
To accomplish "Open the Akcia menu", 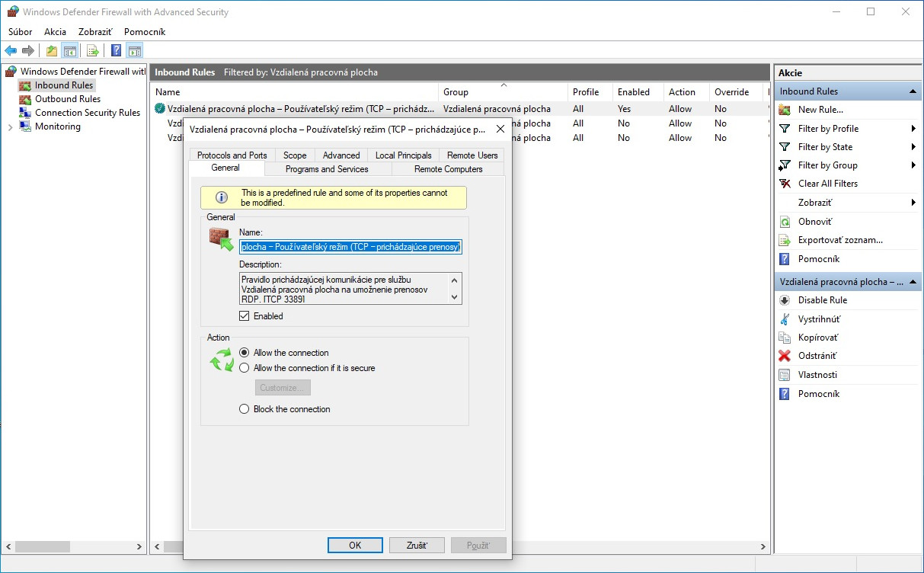I will [x=55, y=32].
